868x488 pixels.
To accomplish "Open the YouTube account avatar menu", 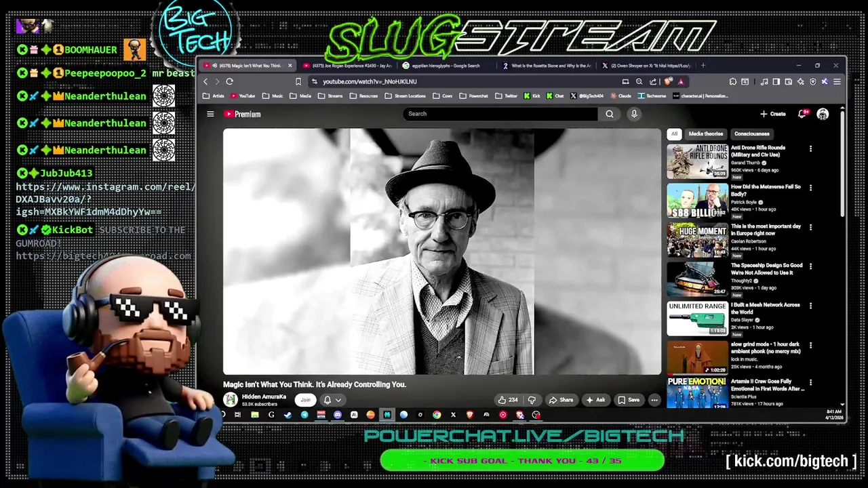I will [x=823, y=114].
